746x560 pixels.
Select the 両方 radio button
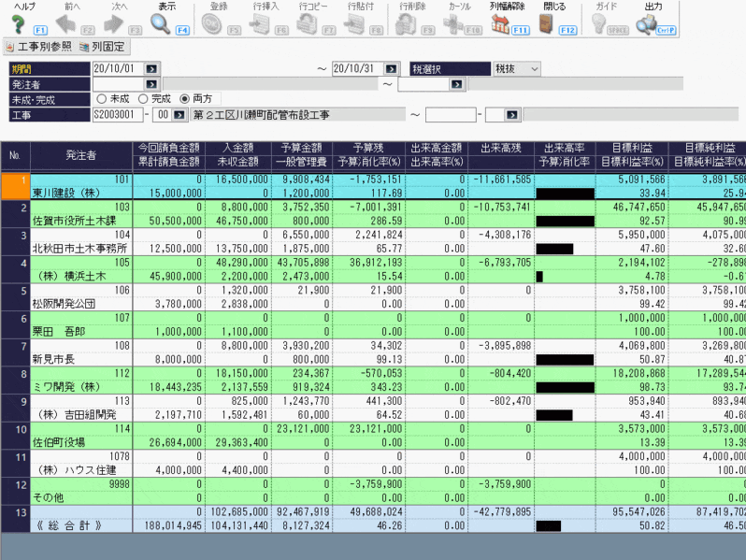184,99
